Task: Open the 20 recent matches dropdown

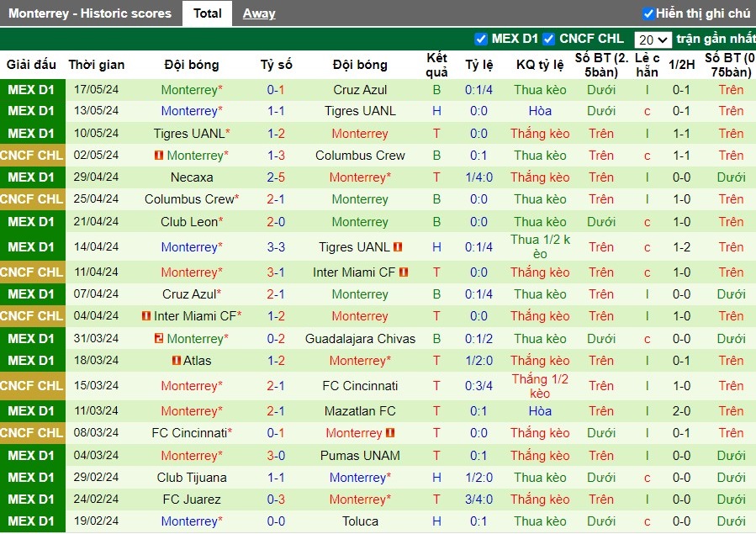Action: pos(653,40)
